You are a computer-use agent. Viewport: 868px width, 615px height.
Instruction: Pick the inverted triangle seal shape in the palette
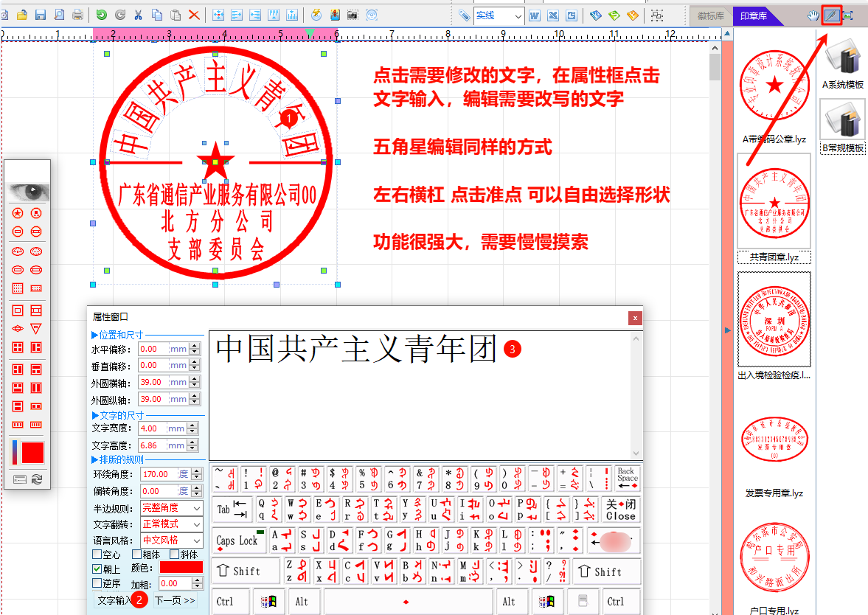(36, 329)
